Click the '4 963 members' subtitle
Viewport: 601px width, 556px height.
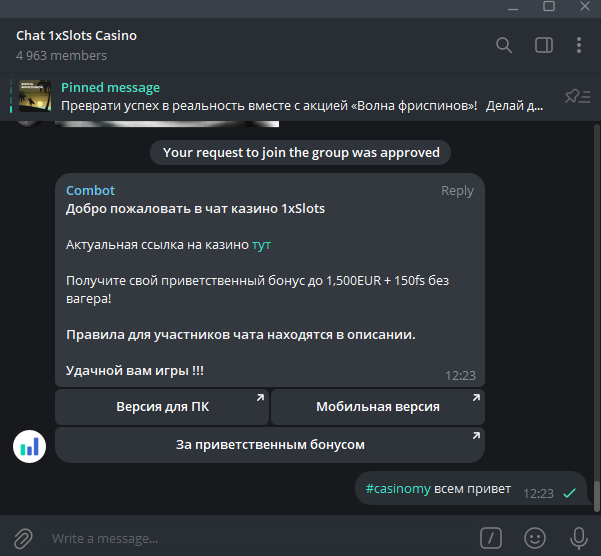tap(61, 56)
